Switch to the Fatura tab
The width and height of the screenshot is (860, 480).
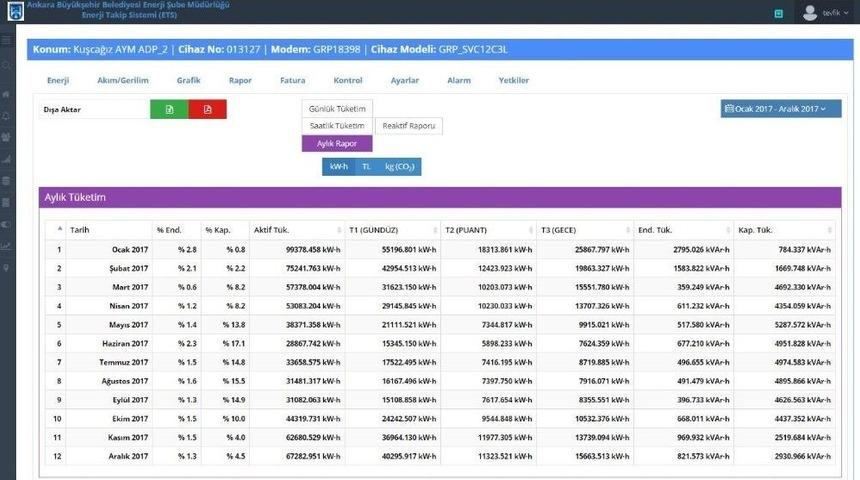pyautogui.click(x=292, y=80)
